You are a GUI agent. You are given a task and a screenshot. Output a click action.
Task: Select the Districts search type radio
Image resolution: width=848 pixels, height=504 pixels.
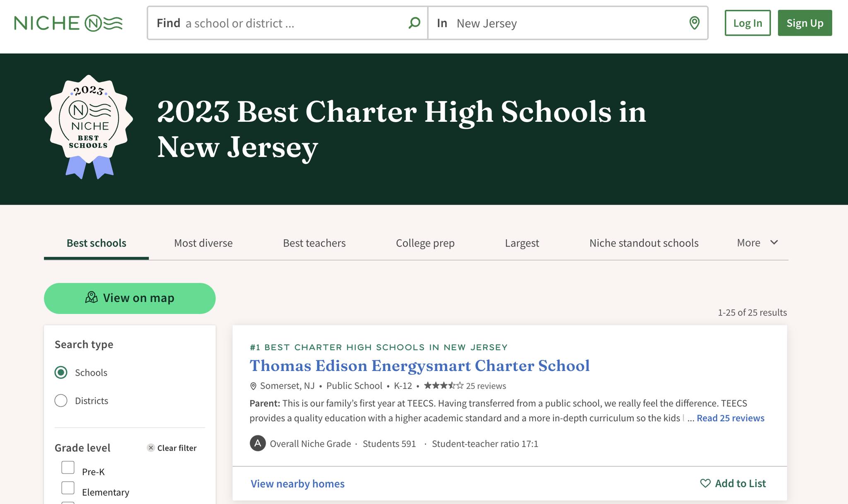tap(61, 400)
